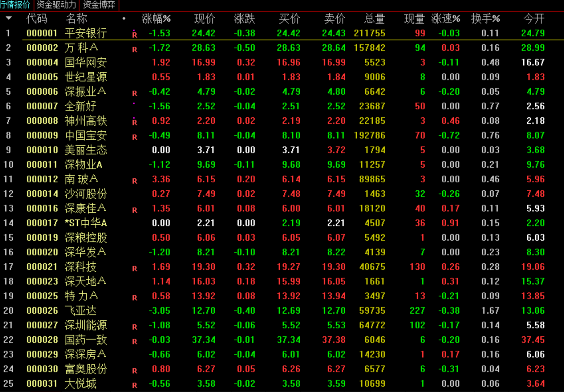564x392 pixels.
Task: Click the R marker on 大悦城 row
Action: pyautogui.click(x=135, y=385)
